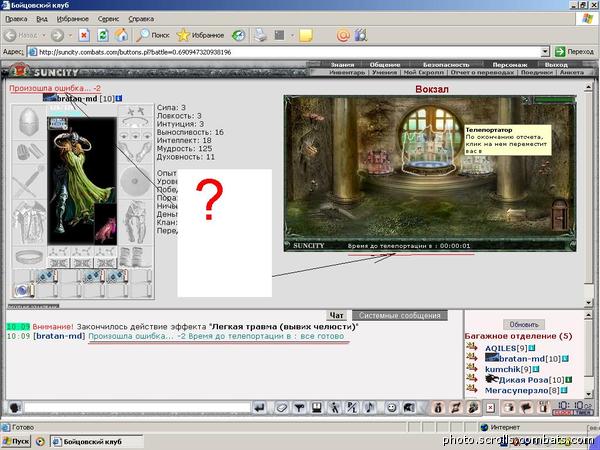Click the save chat floppy icon

(x=316, y=408)
